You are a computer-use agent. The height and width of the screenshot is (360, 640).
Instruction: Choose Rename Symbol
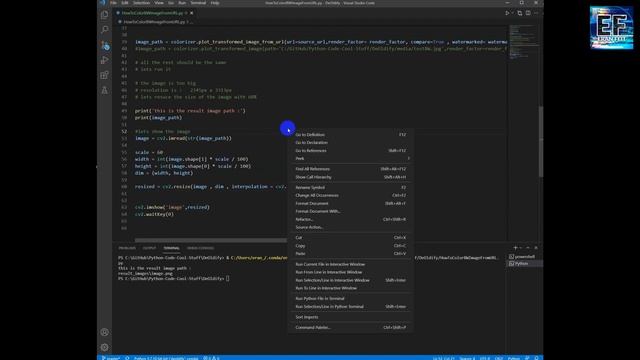point(351,187)
